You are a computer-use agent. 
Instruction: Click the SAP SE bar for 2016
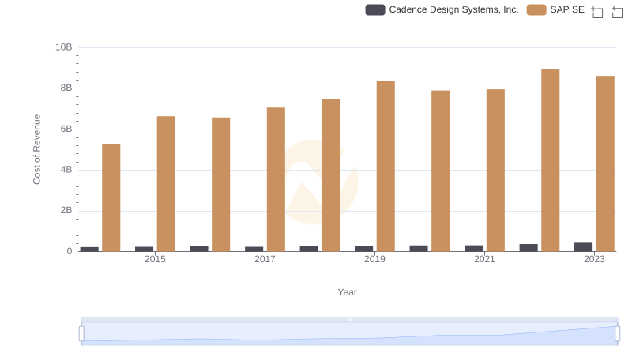[x=221, y=185]
